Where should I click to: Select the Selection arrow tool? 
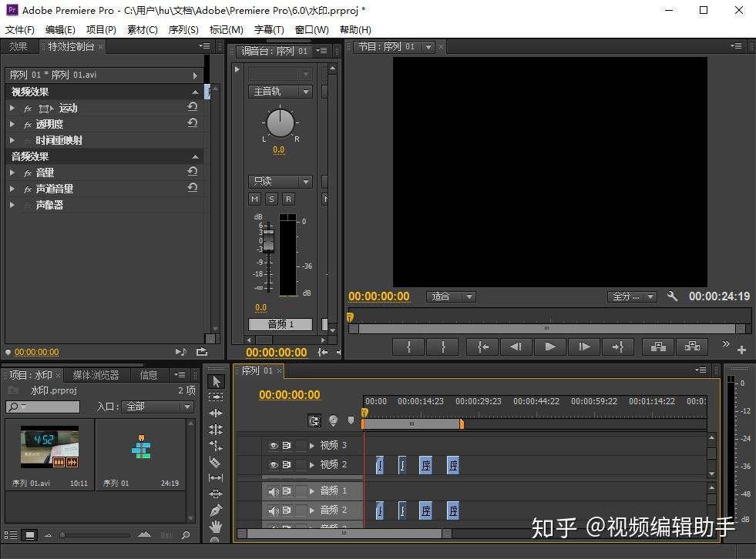(216, 382)
